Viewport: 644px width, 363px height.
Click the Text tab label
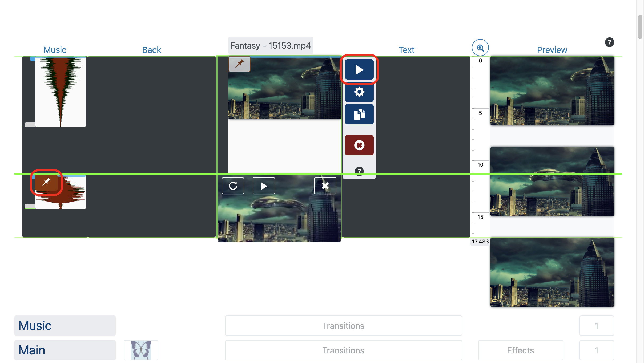coord(406,50)
